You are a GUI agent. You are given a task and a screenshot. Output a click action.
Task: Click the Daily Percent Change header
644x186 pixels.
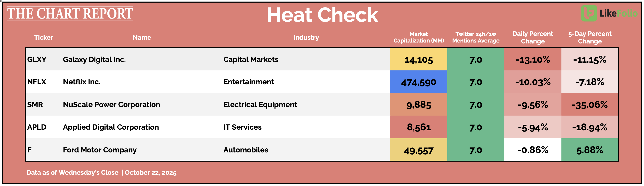click(533, 37)
